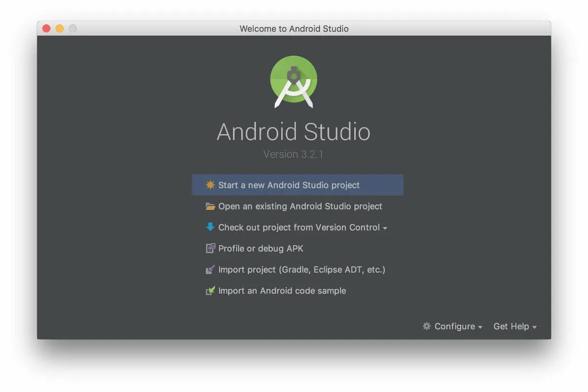Choose Import an Android code sample
Screen dimensions: 588x392
click(297, 291)
